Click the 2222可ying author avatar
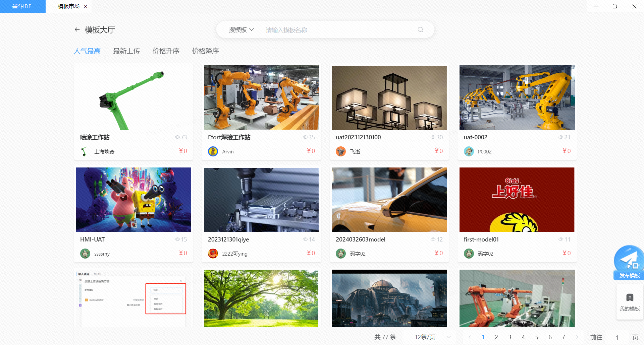Screen dimensions: 644x345 [213, 254]
